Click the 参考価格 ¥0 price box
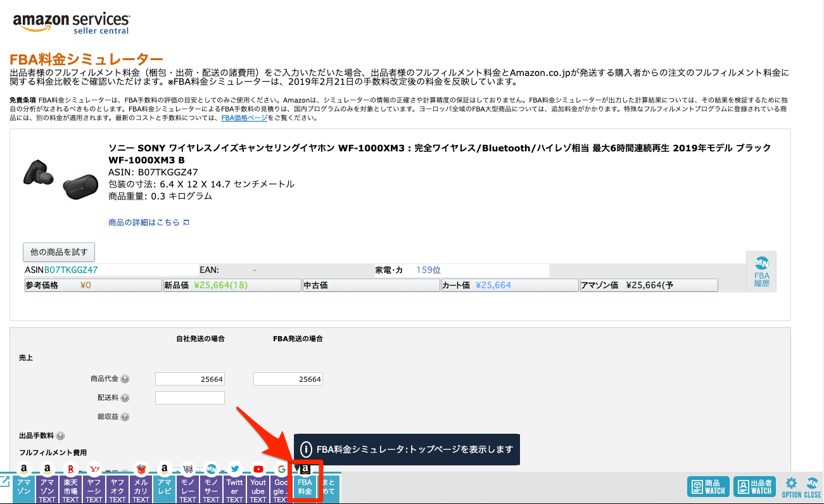 [92, 286]
